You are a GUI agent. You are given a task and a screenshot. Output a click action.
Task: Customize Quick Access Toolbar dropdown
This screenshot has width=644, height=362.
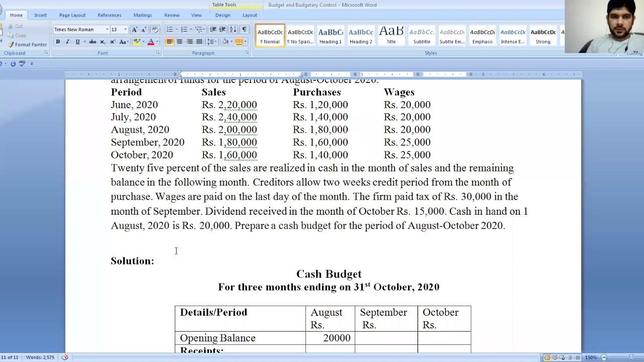coord(32,63)
